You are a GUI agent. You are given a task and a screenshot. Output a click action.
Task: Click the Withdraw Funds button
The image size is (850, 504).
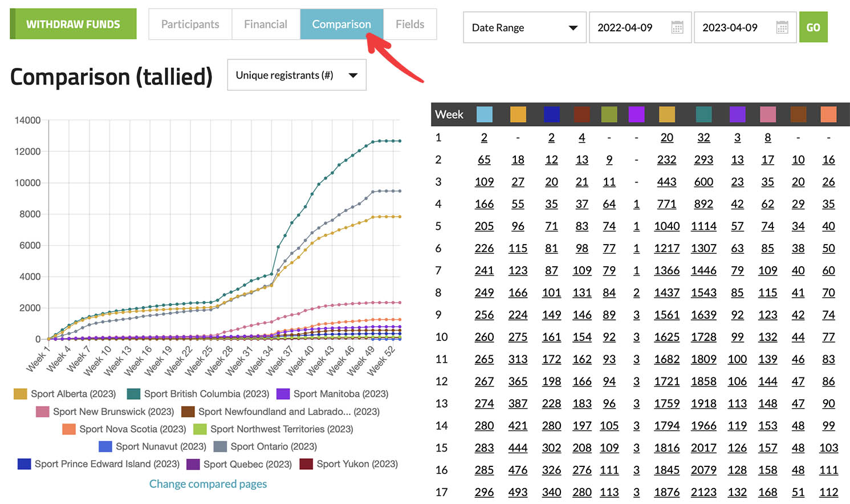tap(73, 25)
